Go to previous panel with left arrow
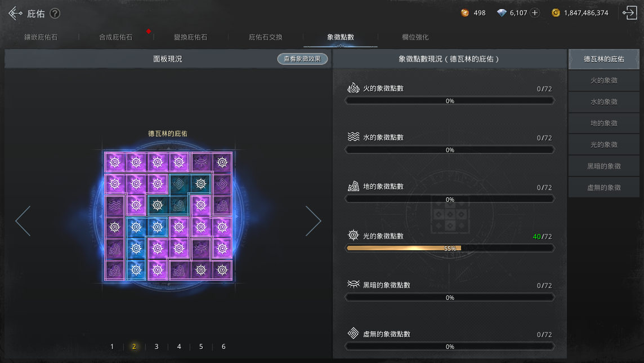This screenshot has width=644, height=363. point(23,221)
